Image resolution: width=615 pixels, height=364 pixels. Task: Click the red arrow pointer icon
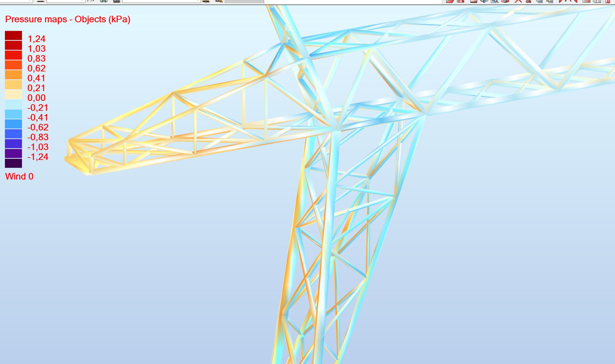coord(561,2)
